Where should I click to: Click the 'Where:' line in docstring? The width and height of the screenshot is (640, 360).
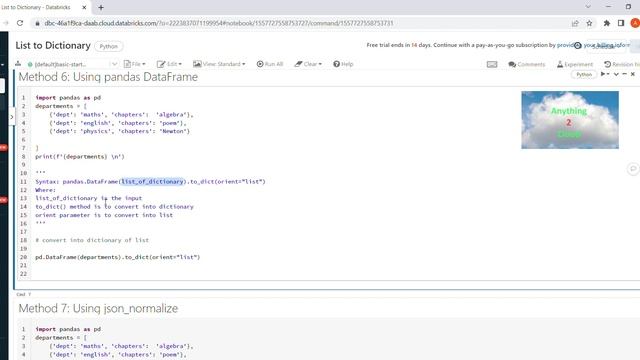click(45, 190)
